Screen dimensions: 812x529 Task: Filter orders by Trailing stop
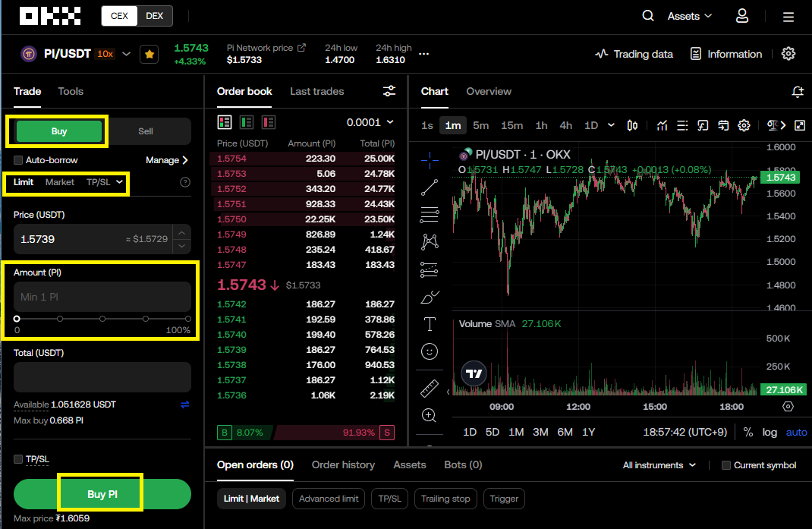click(x=445, y=499)
